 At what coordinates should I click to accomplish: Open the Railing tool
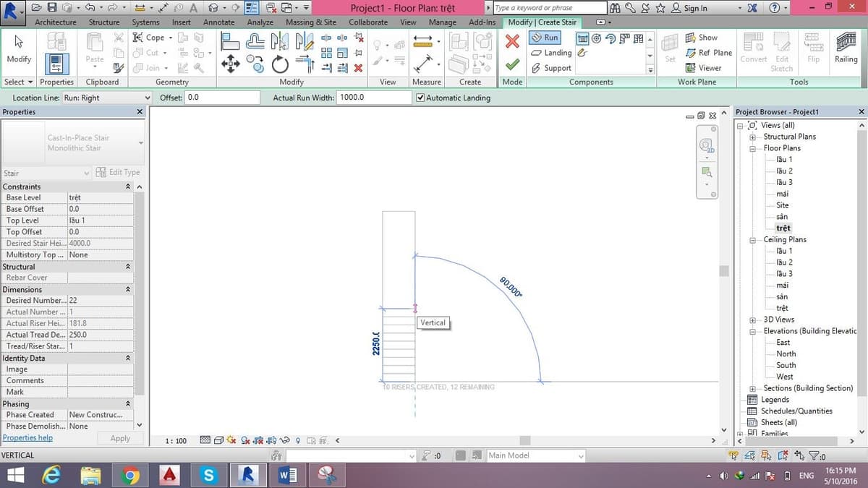point(846,49)
